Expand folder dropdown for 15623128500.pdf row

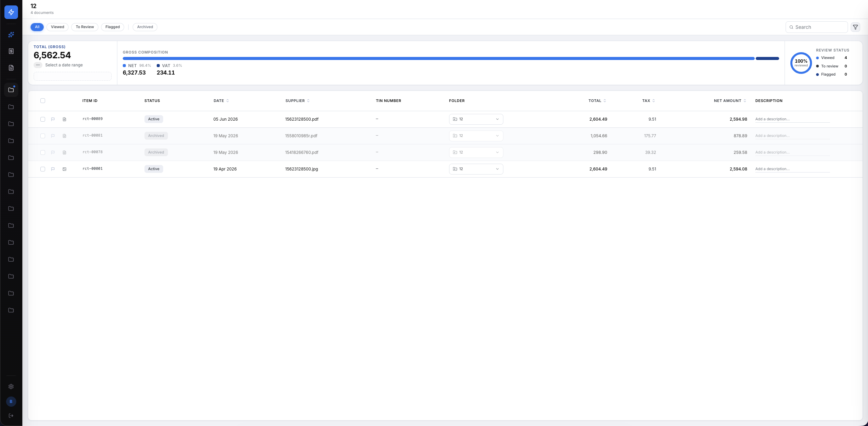(x=476, y=119)
